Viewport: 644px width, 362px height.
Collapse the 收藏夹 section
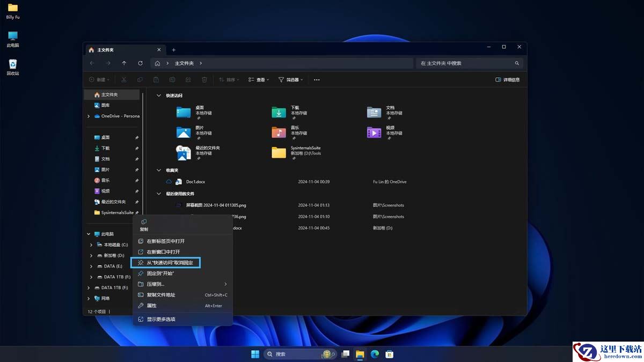click(x=158, y=171)
